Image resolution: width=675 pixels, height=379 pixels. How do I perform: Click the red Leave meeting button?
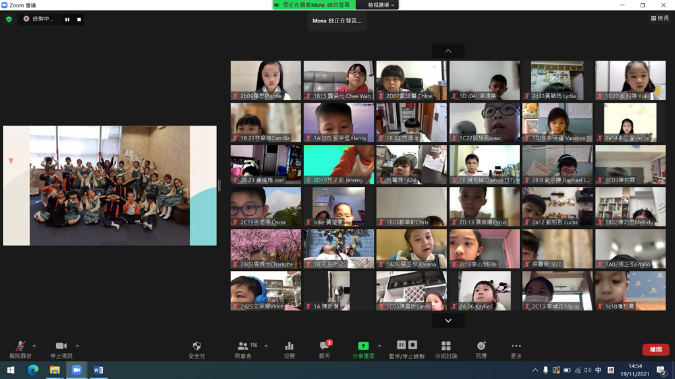tap(656, 349)
